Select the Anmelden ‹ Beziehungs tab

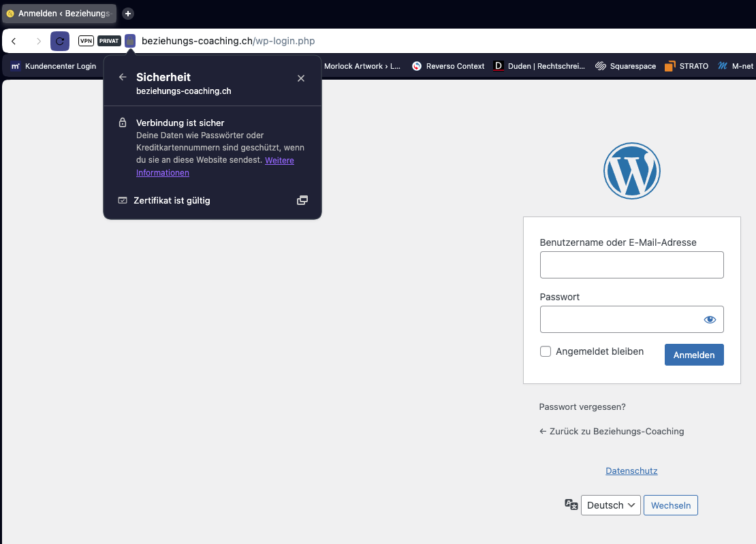[x=59, y=14]
